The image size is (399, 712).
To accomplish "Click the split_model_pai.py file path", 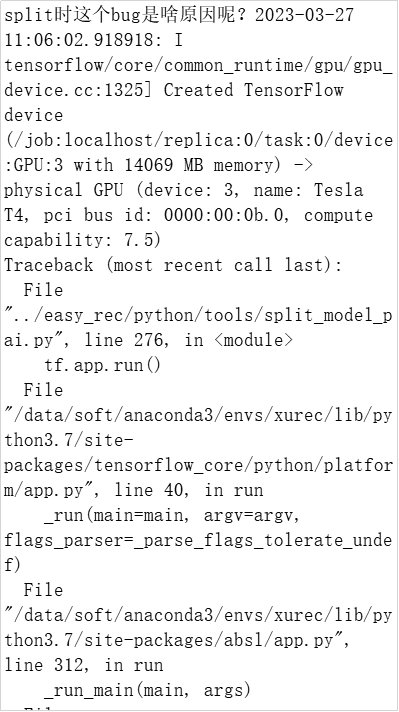I will (x=198, y=327).
